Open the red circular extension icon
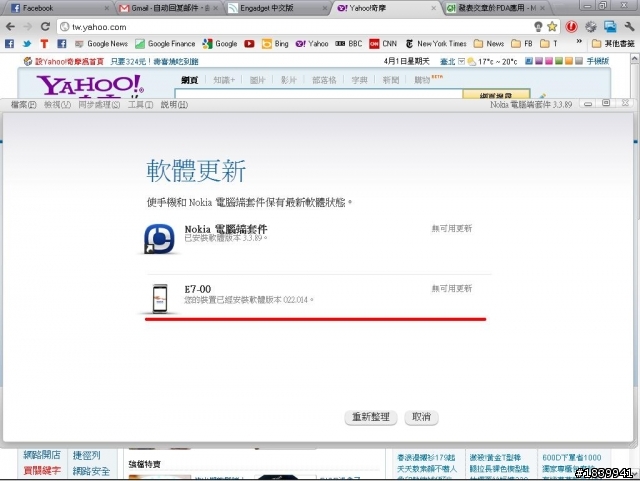Screen dimensions: 640x481 tap(571, 27)
